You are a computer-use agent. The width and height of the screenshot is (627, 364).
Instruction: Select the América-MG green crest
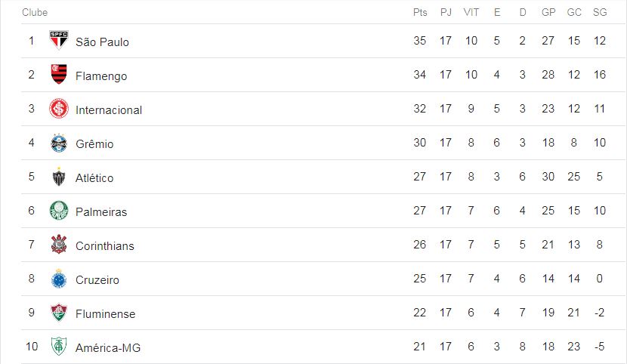click(x=59, y=347)
